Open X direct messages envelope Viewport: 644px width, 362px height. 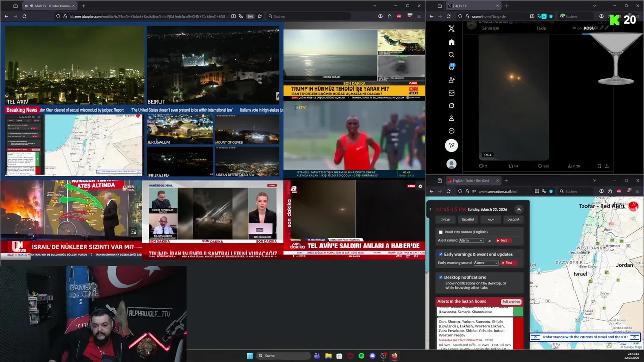(x=451, y=93)
